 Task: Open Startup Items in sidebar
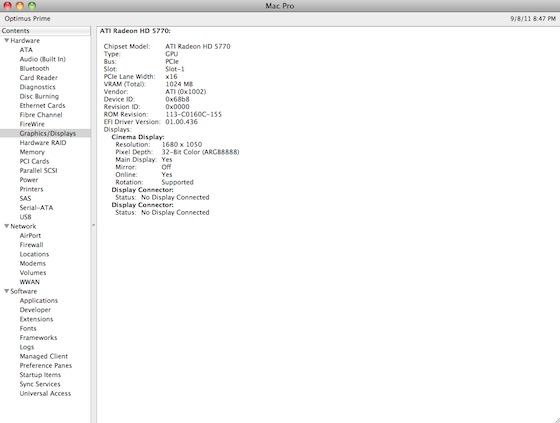coord(40,375)
